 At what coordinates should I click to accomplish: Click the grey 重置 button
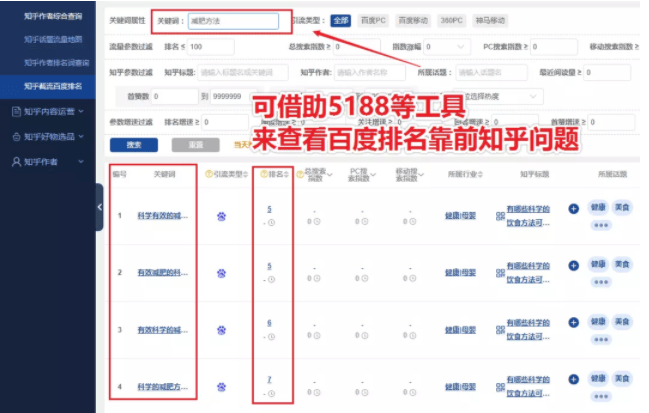(x=195, y=145)
